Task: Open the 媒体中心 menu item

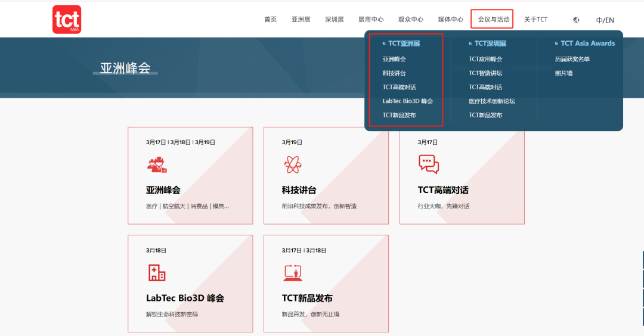Action: 451,19
